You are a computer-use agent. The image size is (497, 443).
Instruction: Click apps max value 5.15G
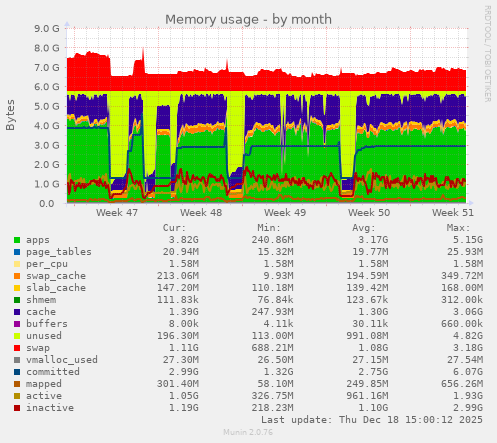(x=468, y=240)
